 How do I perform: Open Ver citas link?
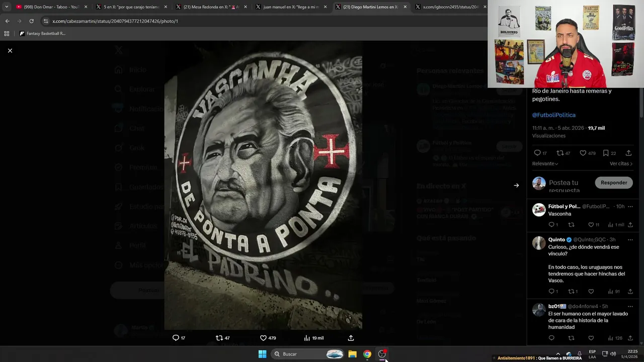(621, 163)
